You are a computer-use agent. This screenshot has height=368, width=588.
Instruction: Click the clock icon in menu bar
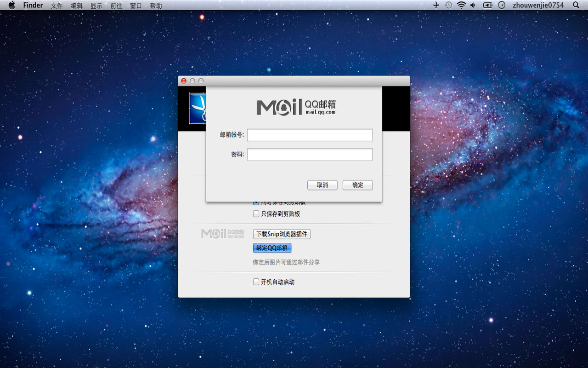pyautogui.click(x=502, y=5)
